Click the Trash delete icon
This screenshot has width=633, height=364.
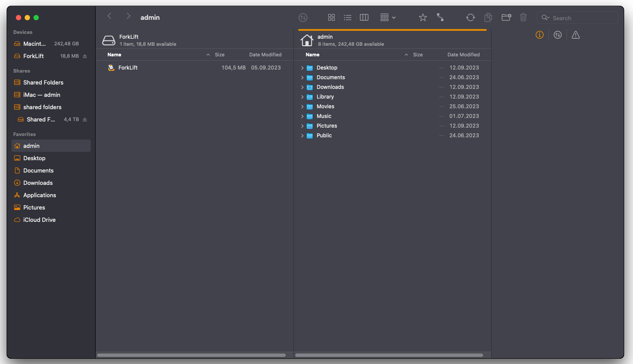[x=523, y=18]
